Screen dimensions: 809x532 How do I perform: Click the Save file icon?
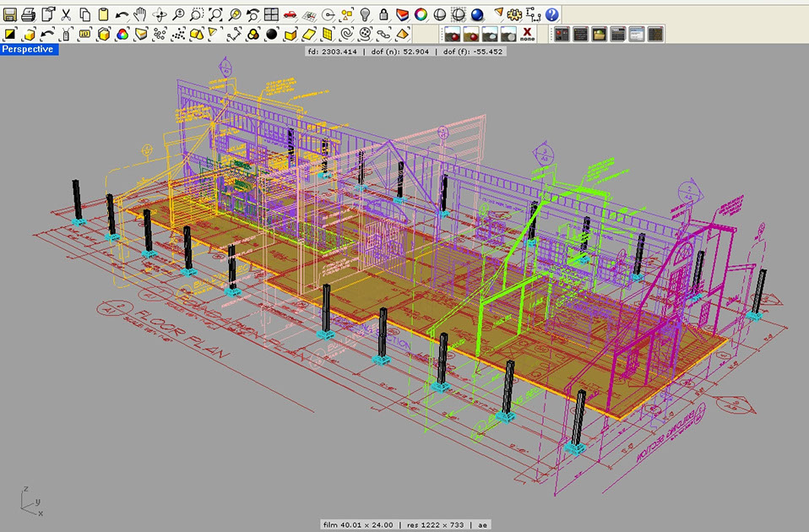pyautogui.click(x=10, y=14)
